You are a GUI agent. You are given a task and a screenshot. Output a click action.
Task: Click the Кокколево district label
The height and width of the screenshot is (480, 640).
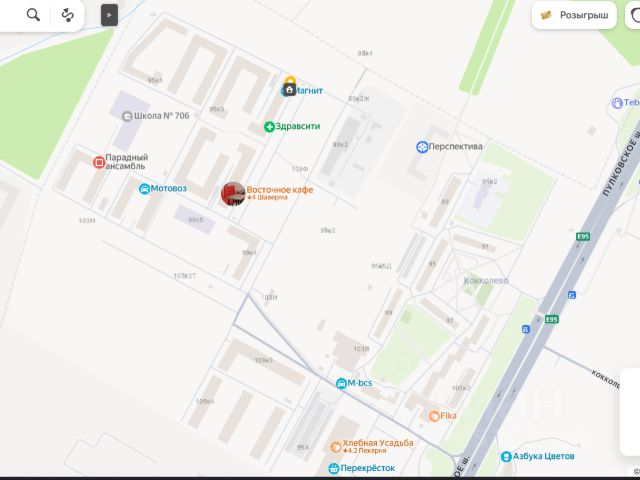[x=486, y=281]
